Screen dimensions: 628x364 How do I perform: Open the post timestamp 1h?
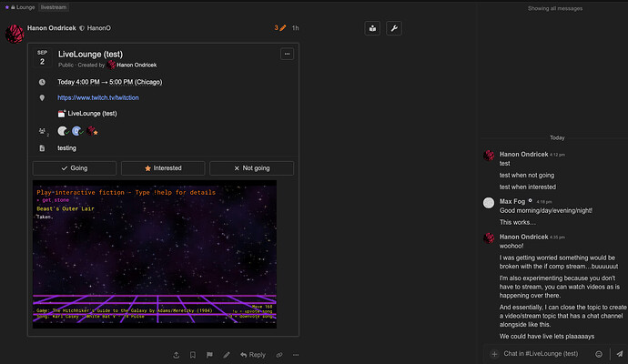(x=295, y=28)
